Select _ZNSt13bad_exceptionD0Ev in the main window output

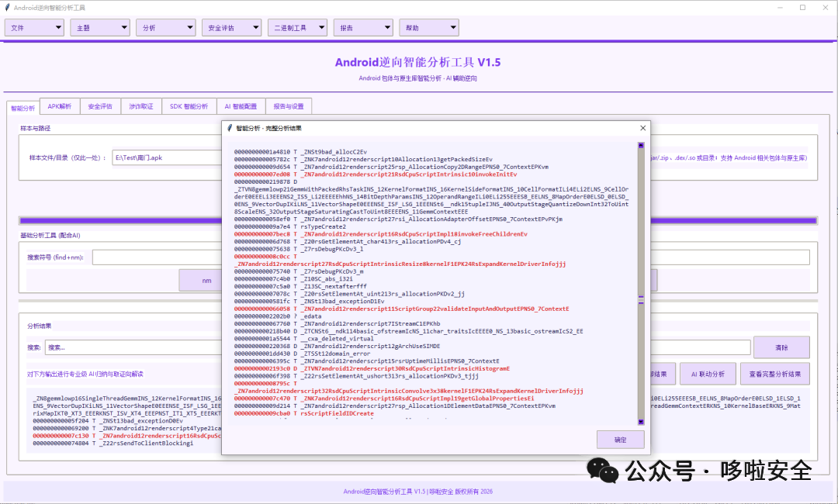[x=107, y=421]
